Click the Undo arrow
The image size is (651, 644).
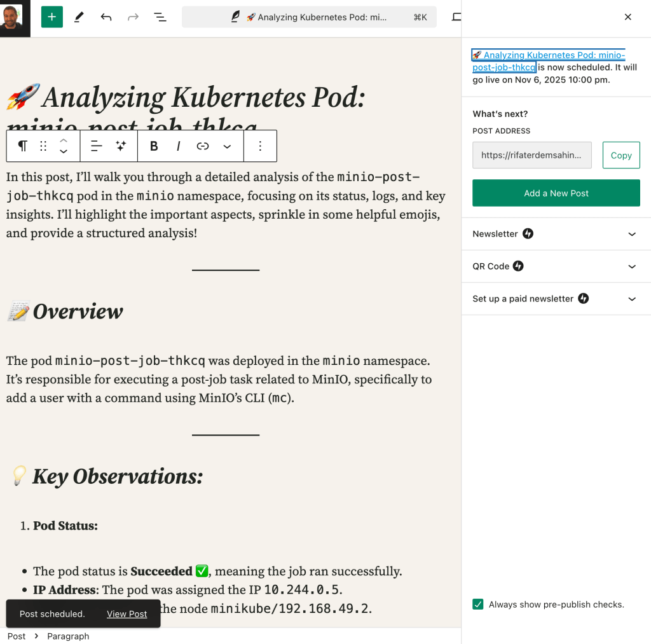click(x=106, y=17)
